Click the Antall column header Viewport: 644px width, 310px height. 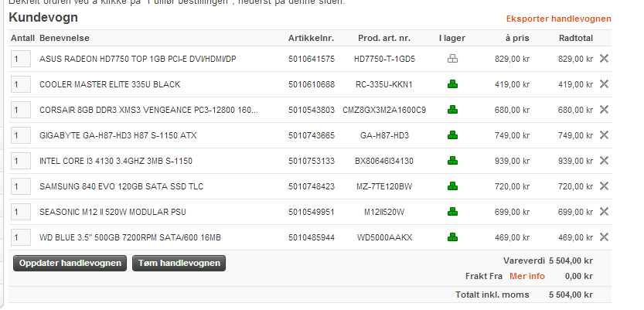[x=22, y=38]
